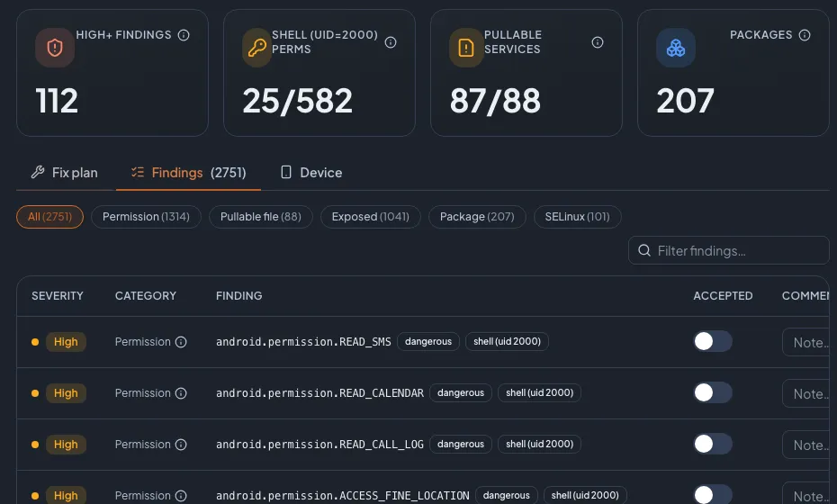Focus the Filter findings search field

click(729, 250)
